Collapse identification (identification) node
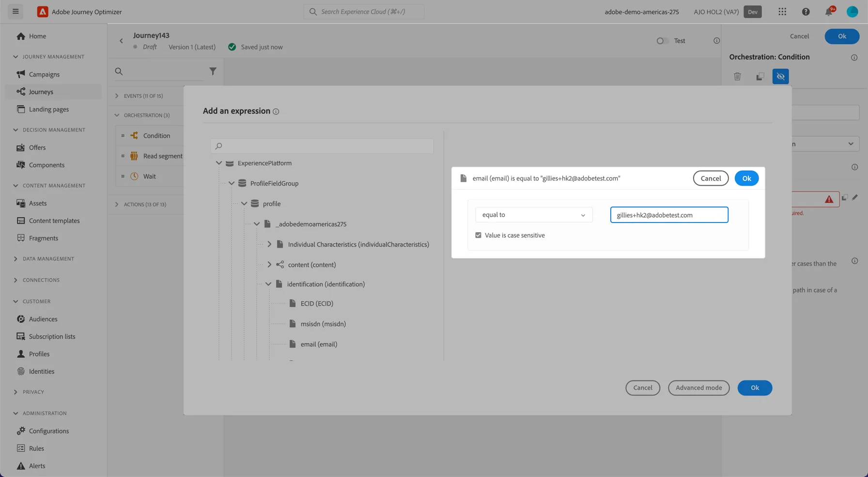 [x=268, y=284]
